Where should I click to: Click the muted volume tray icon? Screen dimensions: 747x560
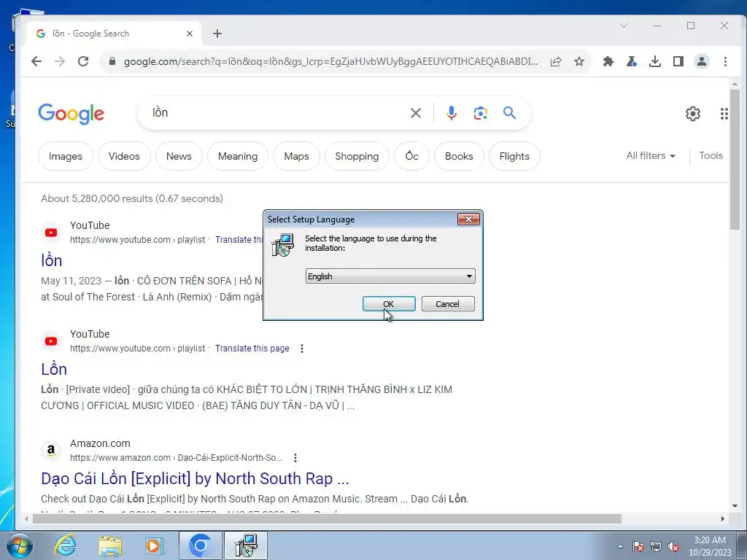673,547
